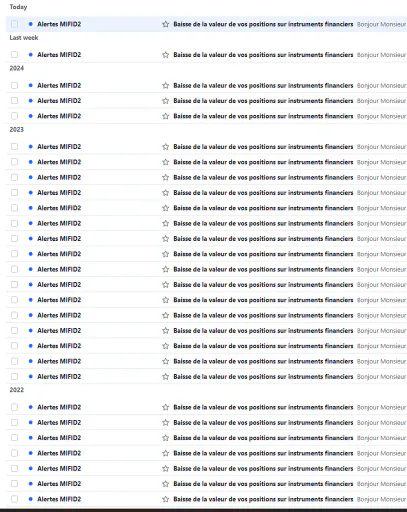Click the Today group header
The image size is (407, 512).
coord(18,7)
